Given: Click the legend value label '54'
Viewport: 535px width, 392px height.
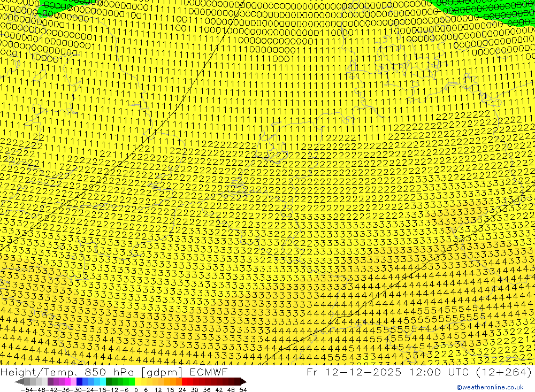Looking at the screenshot, I should point(243,390).
